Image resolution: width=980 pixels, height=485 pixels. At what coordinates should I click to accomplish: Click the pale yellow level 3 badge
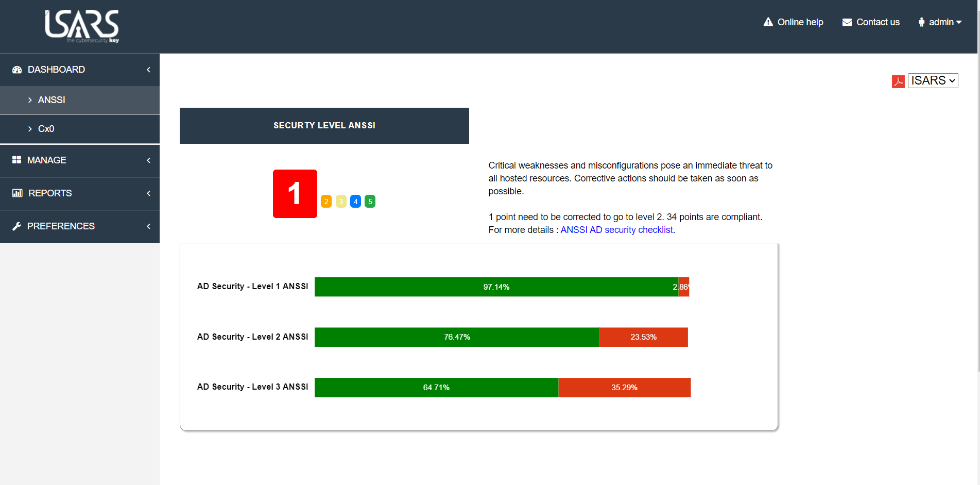click(341, 202)
